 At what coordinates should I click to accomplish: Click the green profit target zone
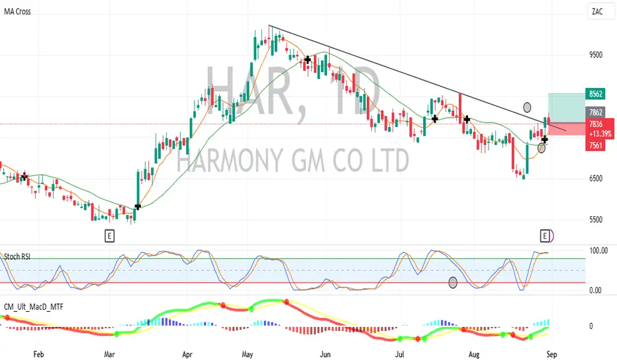point(567,108)
